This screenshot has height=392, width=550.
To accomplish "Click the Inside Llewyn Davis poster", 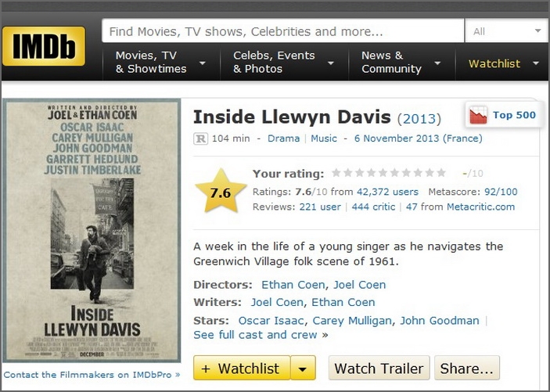I will pos(92,232).
